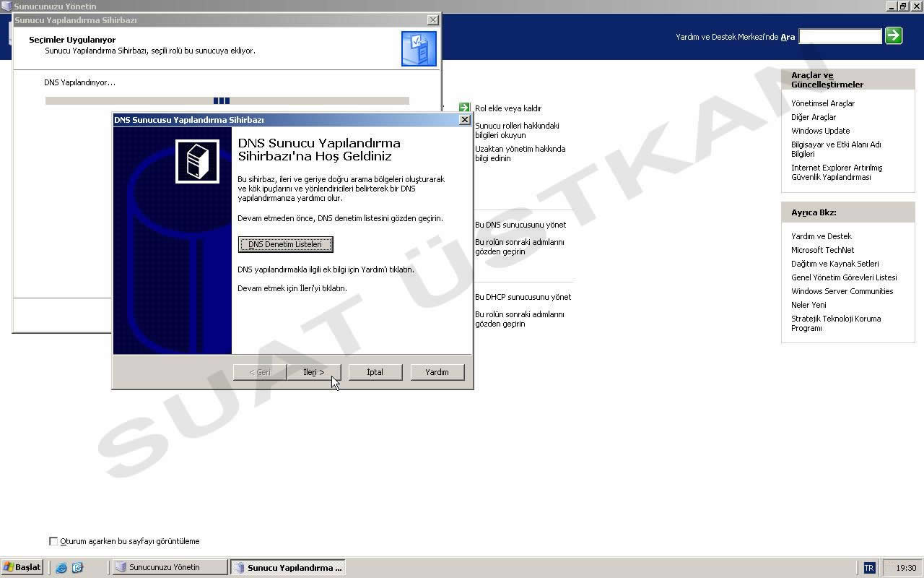Click the Sunucunuzu Yönetin title bar icon
The image size is (924, 578).
(6, 6)
